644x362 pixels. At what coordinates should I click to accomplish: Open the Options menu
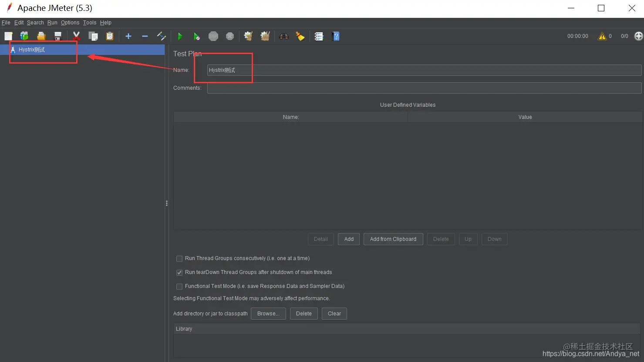coord(70,23)
